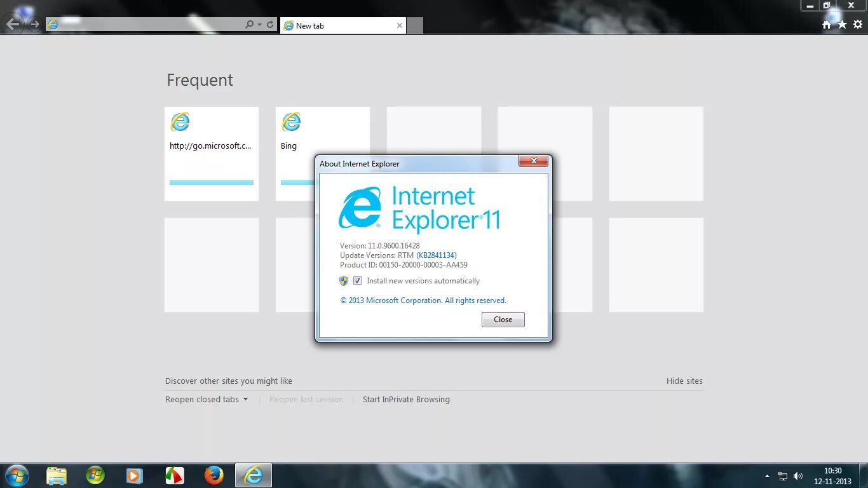Go to the Home page icon

[827, 24]
